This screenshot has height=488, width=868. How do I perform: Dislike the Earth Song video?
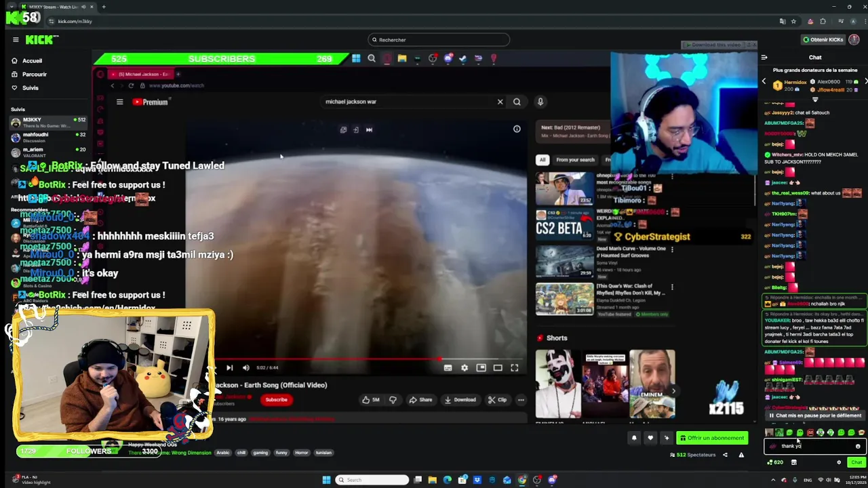point(393,400)
